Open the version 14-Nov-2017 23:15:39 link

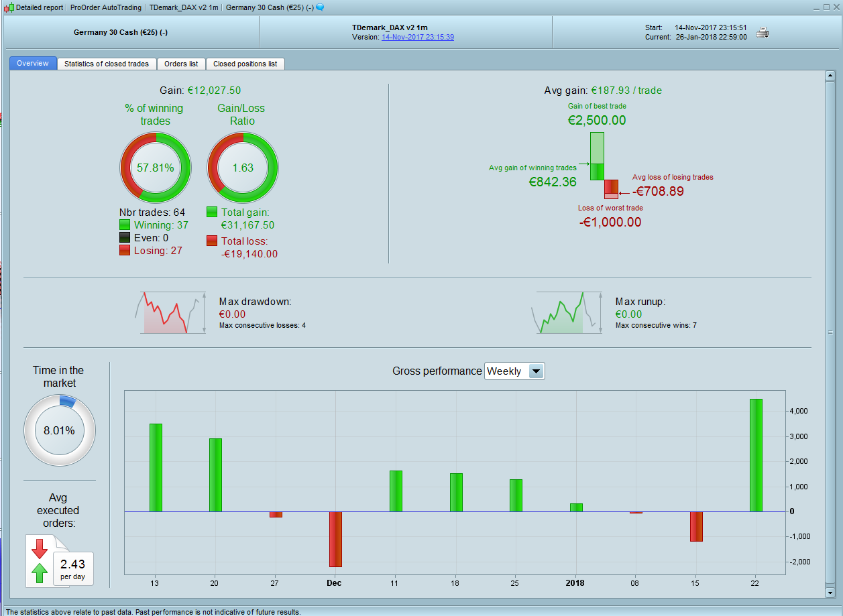coord(418,37)
